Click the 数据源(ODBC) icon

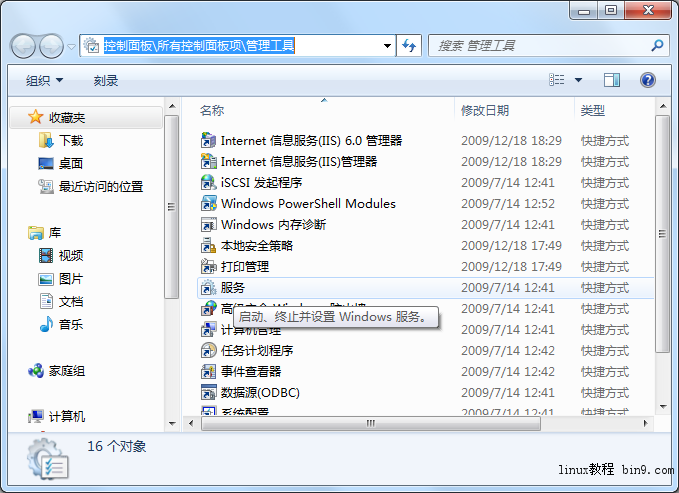(x=208, y=392)
